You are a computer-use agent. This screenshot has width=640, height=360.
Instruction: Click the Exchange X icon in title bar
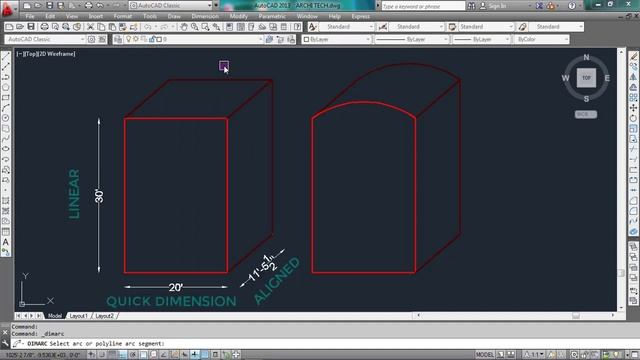539,6
